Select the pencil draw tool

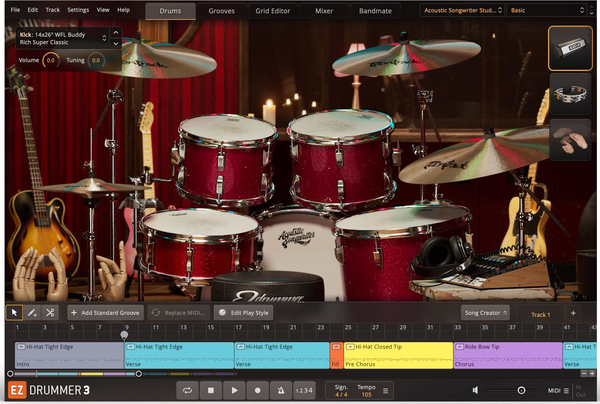click(x=32, y=312)
